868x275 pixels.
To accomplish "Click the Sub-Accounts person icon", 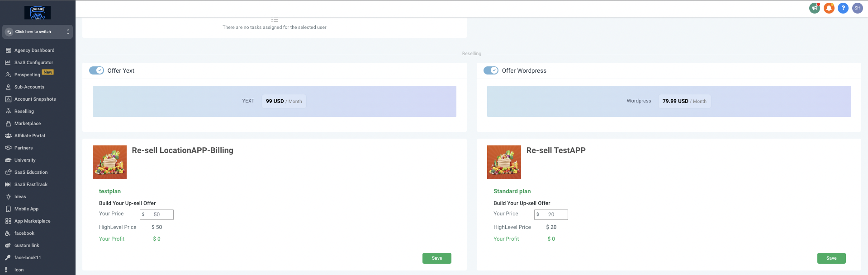I will 8,87.
